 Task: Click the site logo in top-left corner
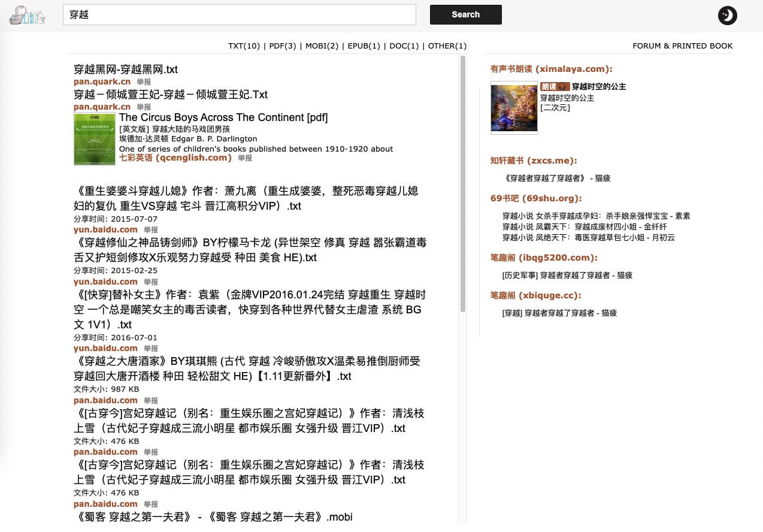pyautogui.click(x=27, y=15)
